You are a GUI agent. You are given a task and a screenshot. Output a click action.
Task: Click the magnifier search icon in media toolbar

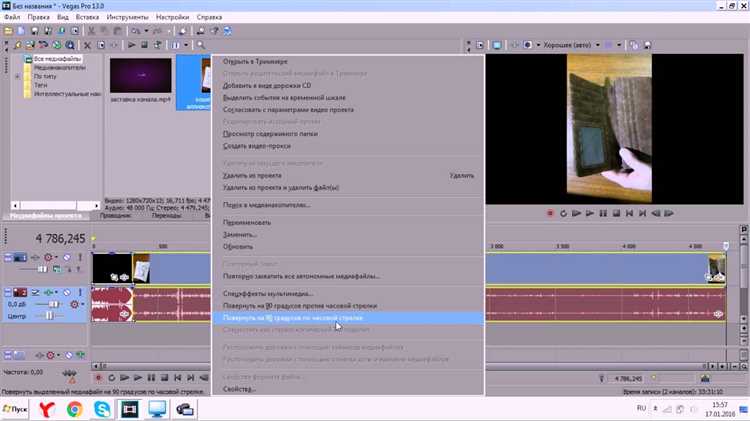(201, 45)
